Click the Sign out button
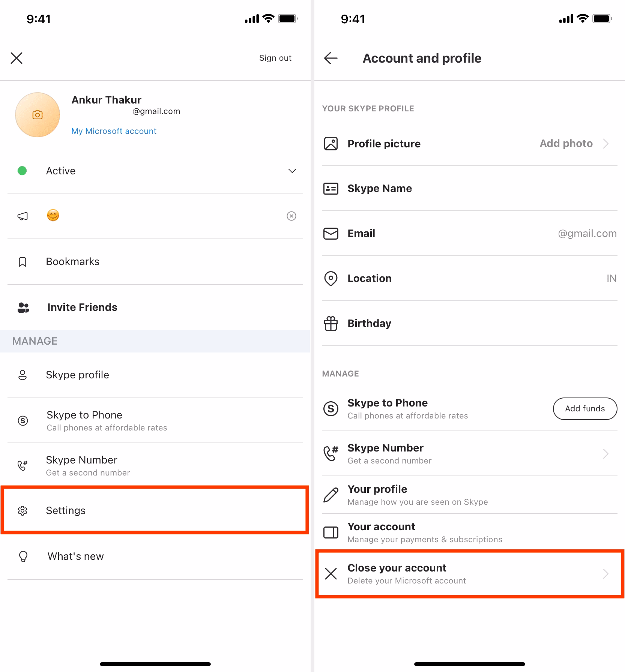 click(x=275, y=58)
